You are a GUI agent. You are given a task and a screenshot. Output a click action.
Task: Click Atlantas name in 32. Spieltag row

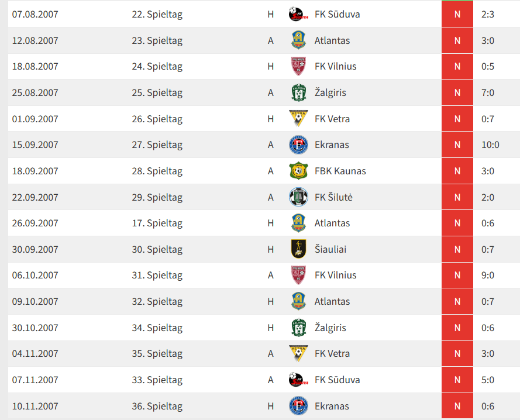[x=332, y=301]
